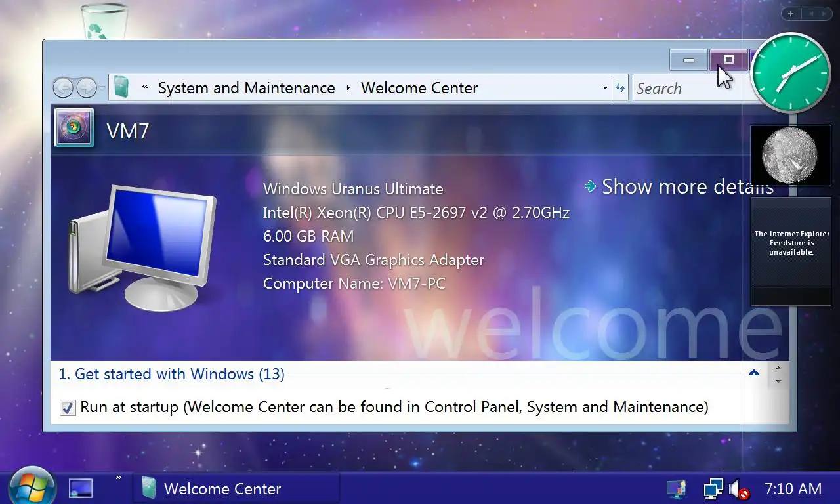Click the moon slideshow gadget picture
Image resolution: width=840 pixels, height=504 pixels.
click(x=790, y=156)
